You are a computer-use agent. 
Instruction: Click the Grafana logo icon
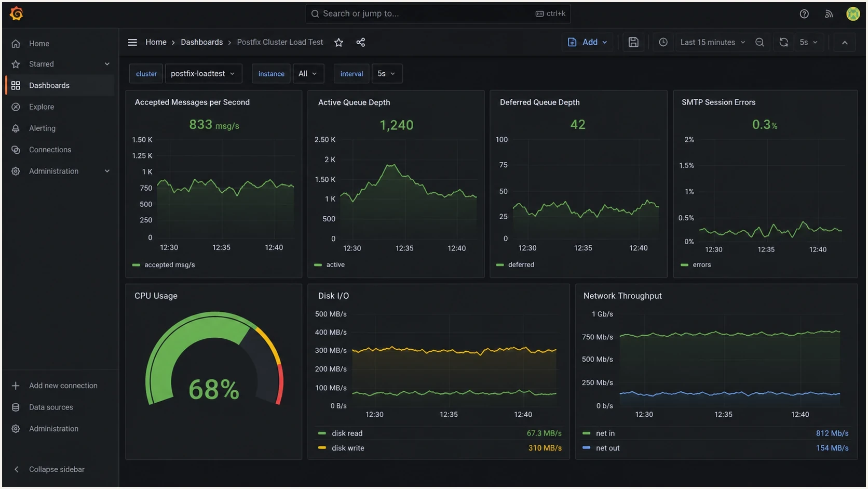point(17,14)
